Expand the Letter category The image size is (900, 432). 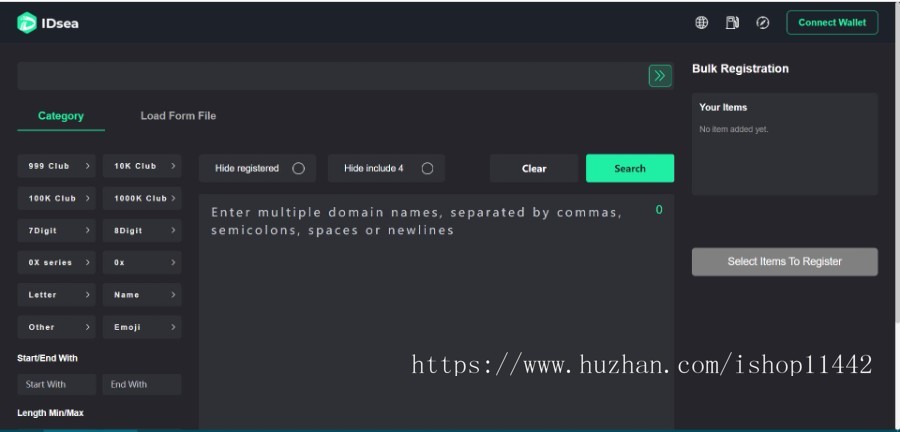point(56,294)
